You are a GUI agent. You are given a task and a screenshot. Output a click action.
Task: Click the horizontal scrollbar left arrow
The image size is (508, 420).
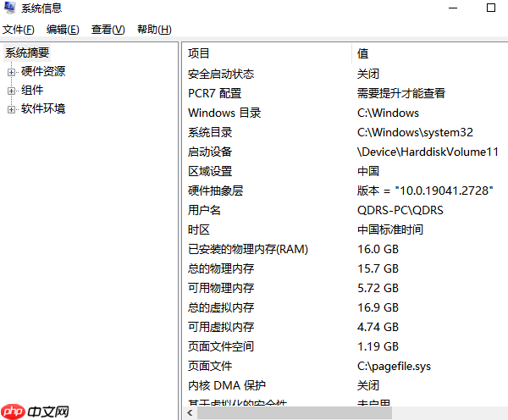tap(190, 413)
